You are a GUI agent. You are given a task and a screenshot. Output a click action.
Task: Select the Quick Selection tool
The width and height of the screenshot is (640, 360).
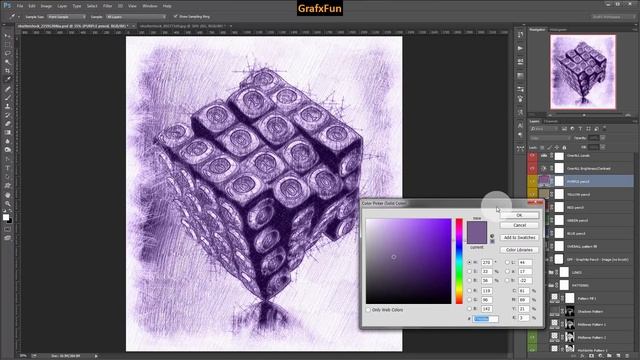(x=7, y=62)
